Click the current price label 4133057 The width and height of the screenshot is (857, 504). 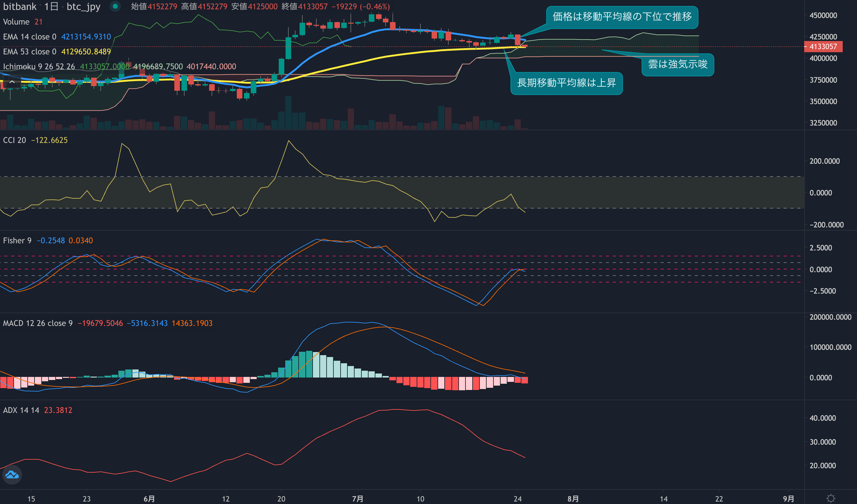click(823, 47)
